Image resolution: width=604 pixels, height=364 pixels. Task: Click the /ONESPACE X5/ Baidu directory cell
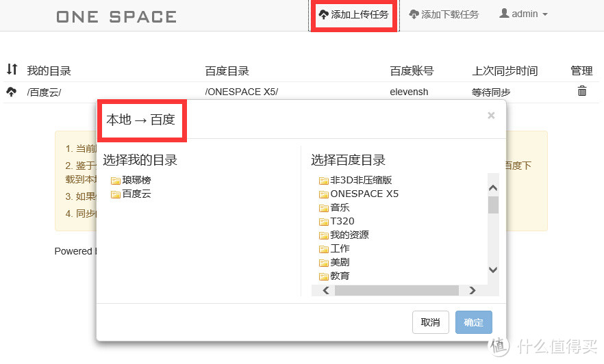242,92
